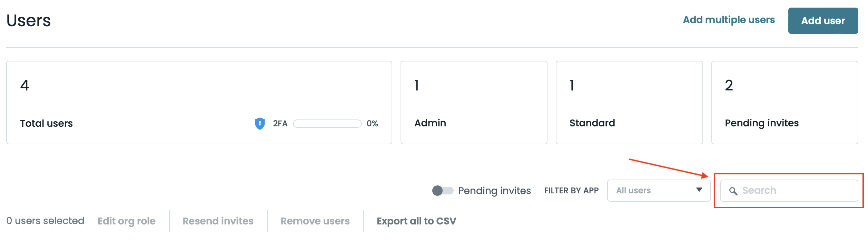This screenshot has width=868, height=250.
Task: Click Remove users action
Action: [x=315, y=221]
